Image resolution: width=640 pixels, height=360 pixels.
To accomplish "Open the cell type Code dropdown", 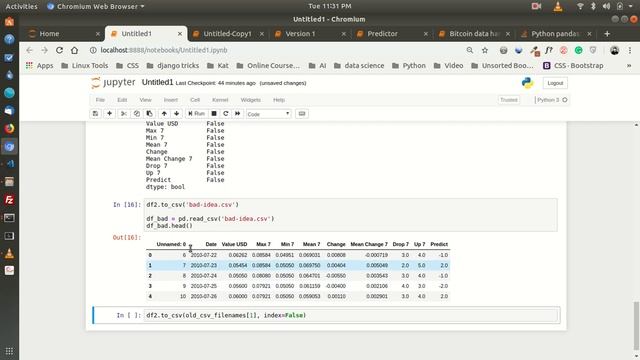I will click(x=269, y=114).
